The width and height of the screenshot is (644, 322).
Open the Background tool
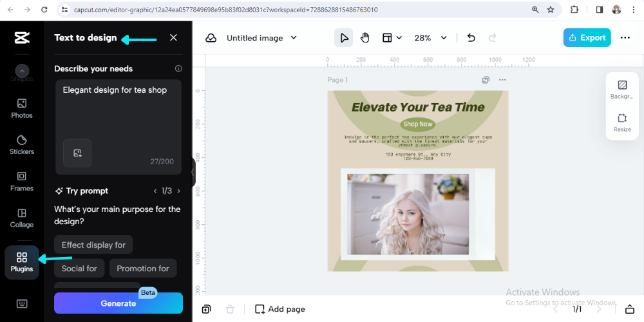pos(622,90)
